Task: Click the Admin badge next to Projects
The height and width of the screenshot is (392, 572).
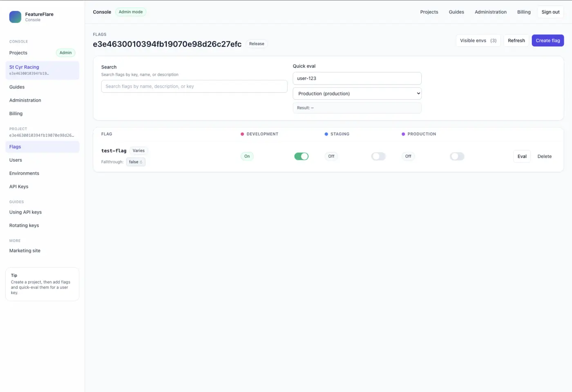Action: (x=65, y=53)
